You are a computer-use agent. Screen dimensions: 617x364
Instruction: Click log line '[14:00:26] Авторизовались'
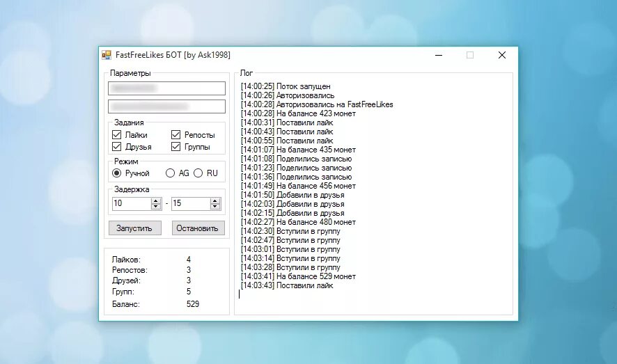(x=288, y=95)
